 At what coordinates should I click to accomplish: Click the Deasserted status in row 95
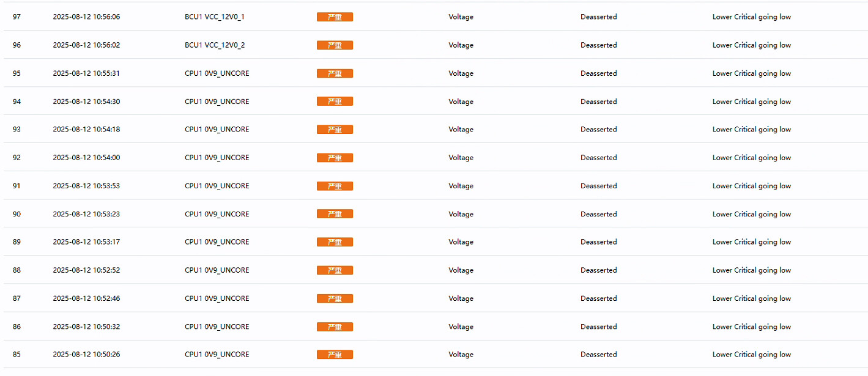pos(598,73)
